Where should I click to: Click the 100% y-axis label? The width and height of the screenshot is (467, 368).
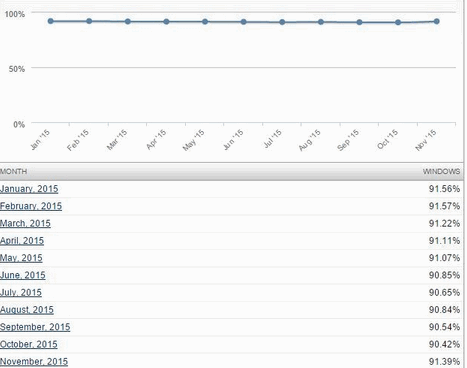pyautogui.click(x=15, y=14)
